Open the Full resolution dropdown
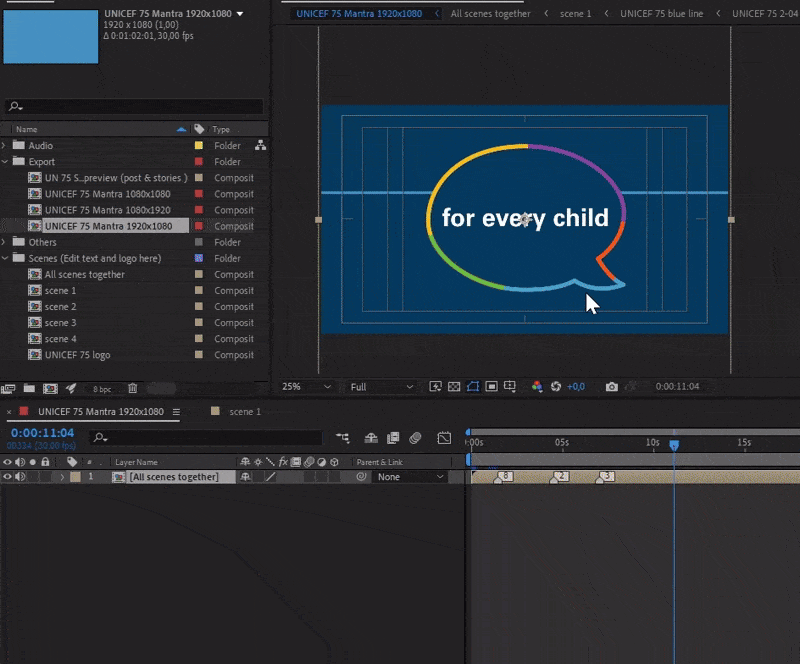Viewport: 800px width, 664px height. [381, 387]
